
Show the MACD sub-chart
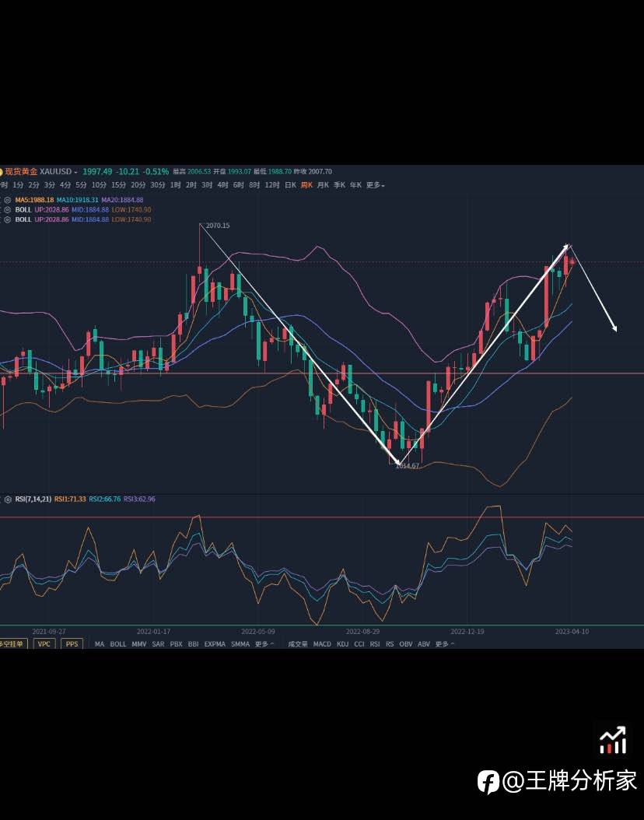[x=322, y=644]
